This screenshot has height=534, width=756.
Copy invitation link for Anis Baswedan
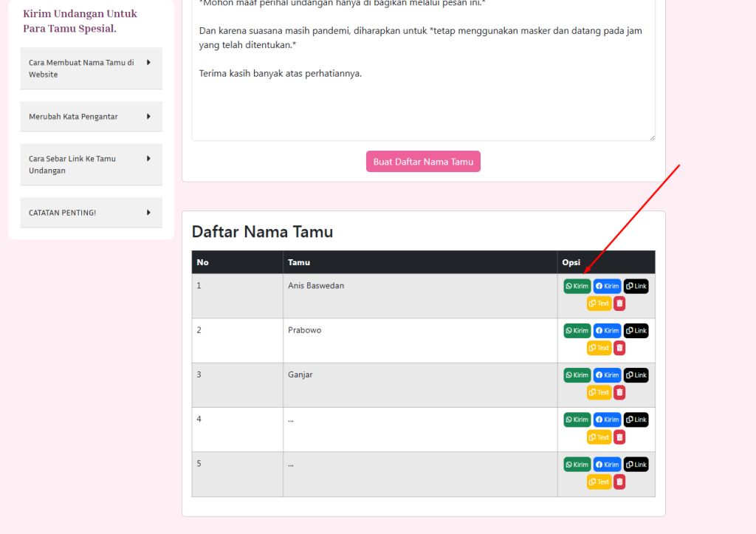(636, 286)
